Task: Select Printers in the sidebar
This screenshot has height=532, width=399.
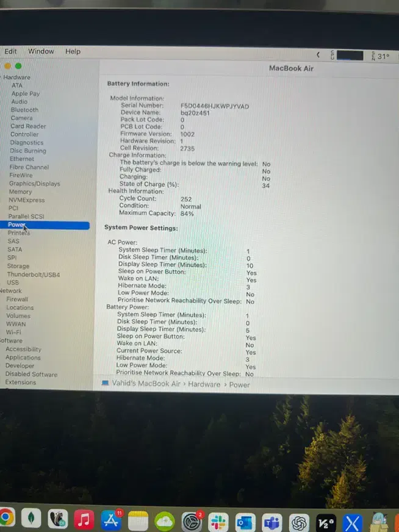Action: 19,233
